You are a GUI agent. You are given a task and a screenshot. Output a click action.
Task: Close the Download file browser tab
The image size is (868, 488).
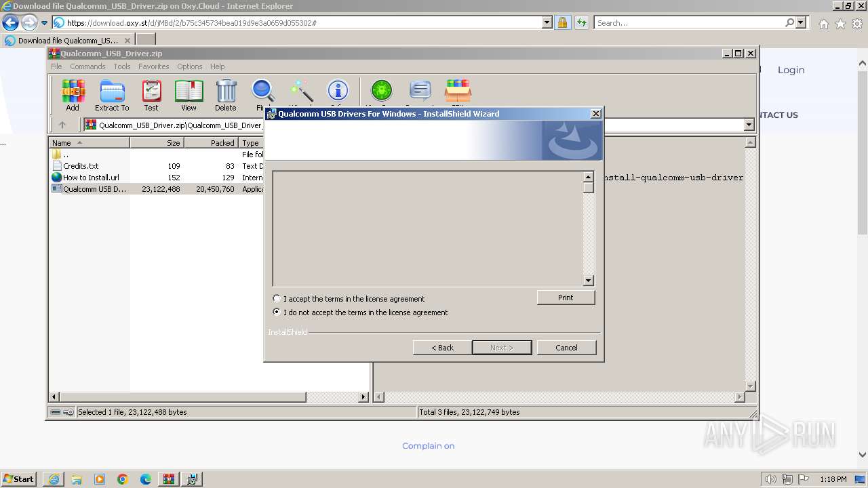point(127,41)
